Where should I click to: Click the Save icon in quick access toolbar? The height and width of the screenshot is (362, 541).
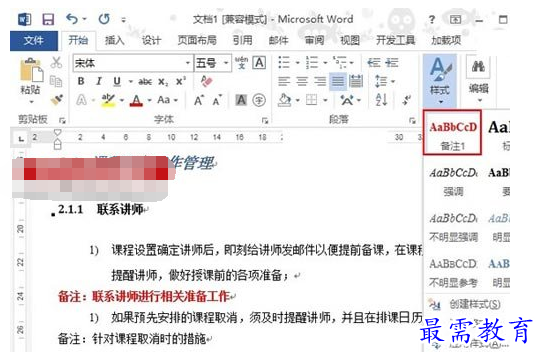48,19
